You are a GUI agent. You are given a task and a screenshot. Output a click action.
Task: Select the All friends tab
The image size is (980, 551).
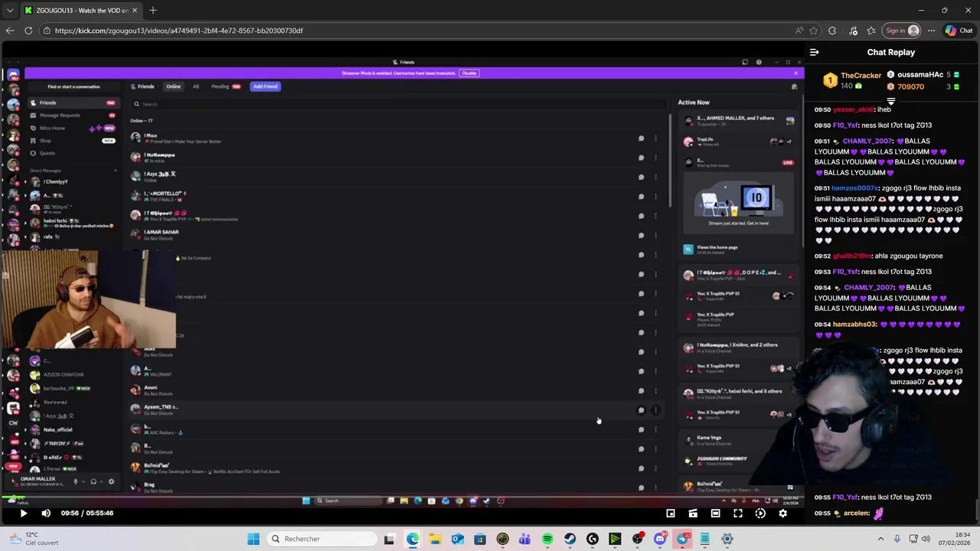tap(196, 86)
